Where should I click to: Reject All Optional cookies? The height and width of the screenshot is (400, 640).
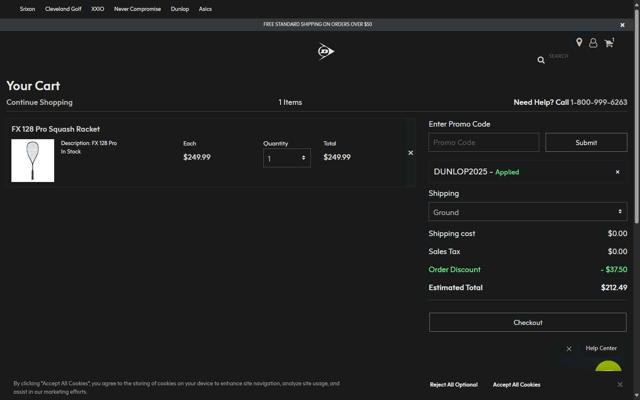453,384
